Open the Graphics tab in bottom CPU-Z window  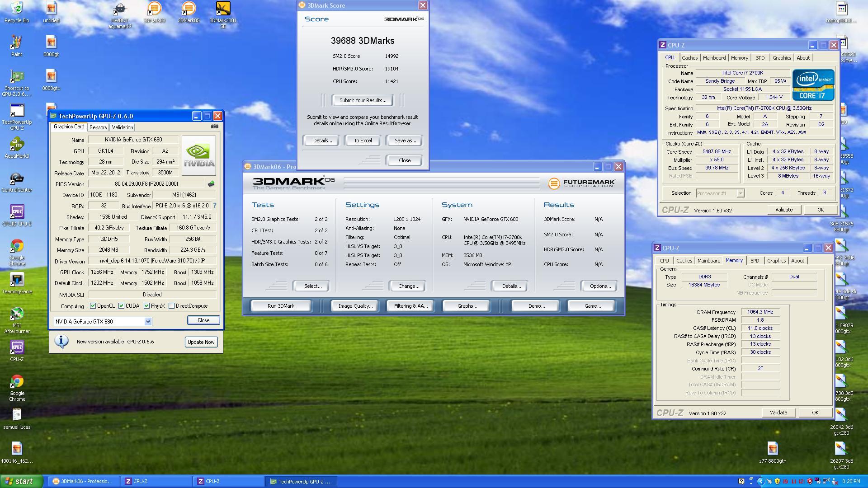tap(776, 261)
